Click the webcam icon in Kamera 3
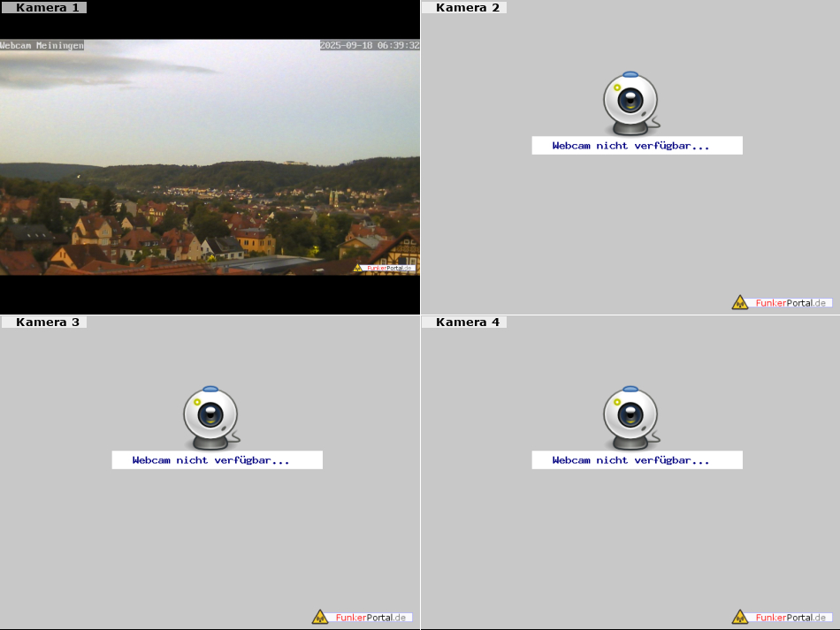 (x=211, y=418)
